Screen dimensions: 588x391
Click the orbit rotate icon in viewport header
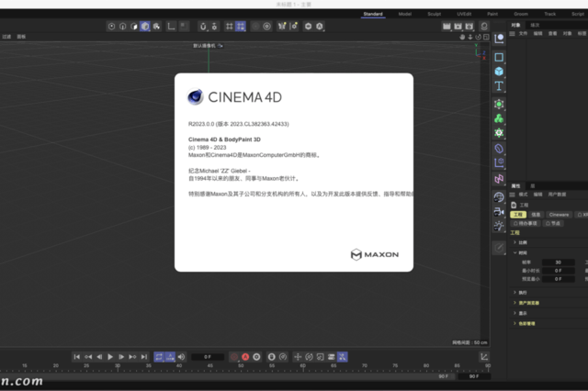[x=478, y=37]
